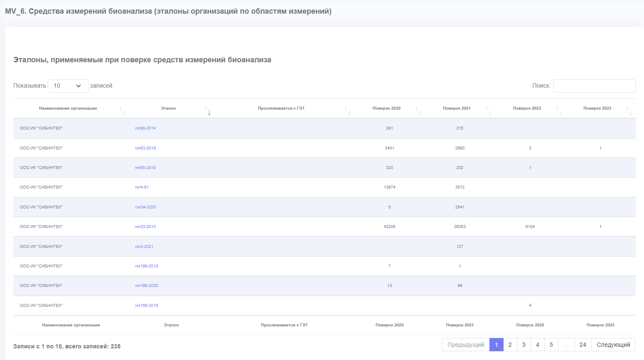Sort by Поверок 2023 column arrows
Image resolution: width=644 pixels, height=360 pixels.
pyautogui.click(x=629, y=111)
